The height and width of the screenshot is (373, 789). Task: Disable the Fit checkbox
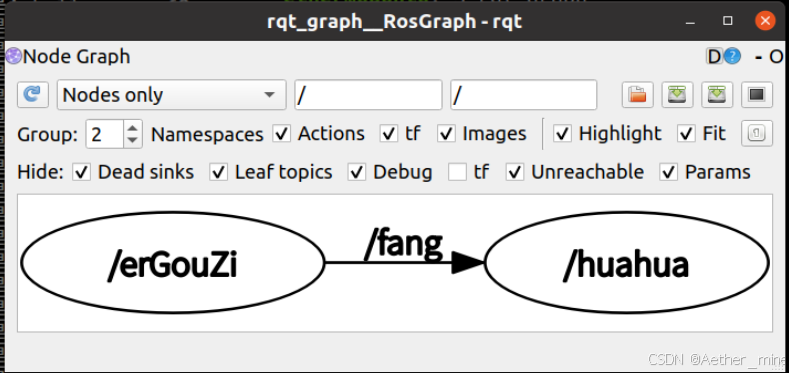[686, 134]
